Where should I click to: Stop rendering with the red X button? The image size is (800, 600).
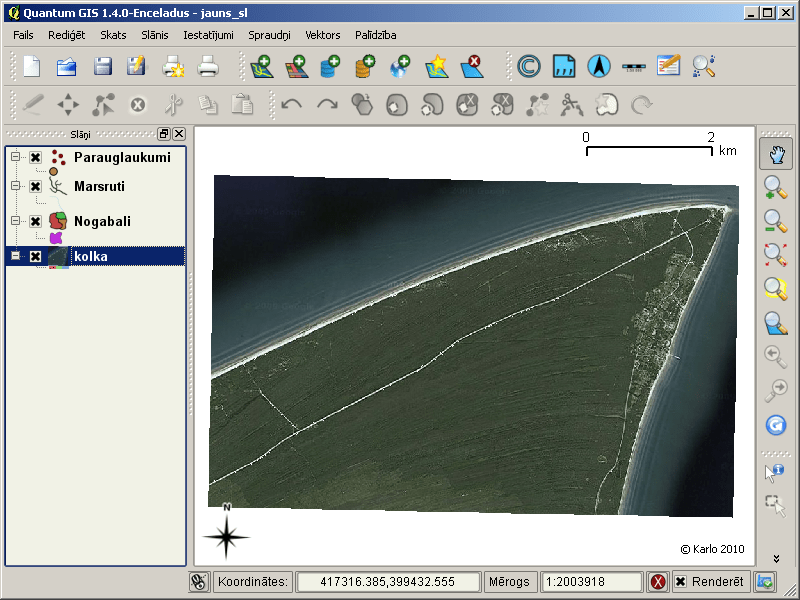(x=658, y=582)
